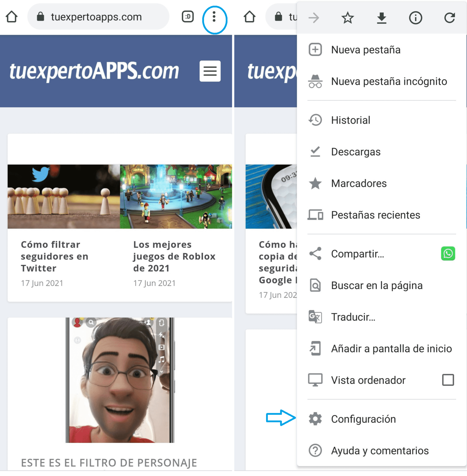
Task: Open the phone photo thumbnail in right browser
Action: (271, 196)
